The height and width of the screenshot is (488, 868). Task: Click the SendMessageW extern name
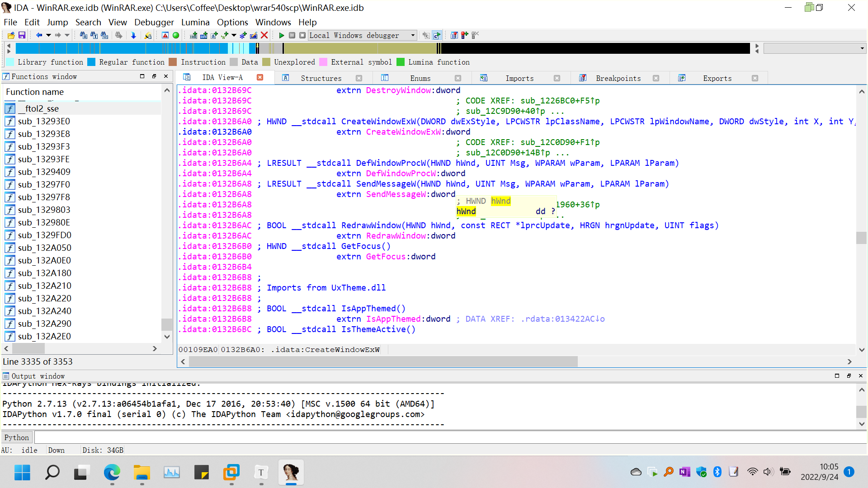(x=396, y=194)
